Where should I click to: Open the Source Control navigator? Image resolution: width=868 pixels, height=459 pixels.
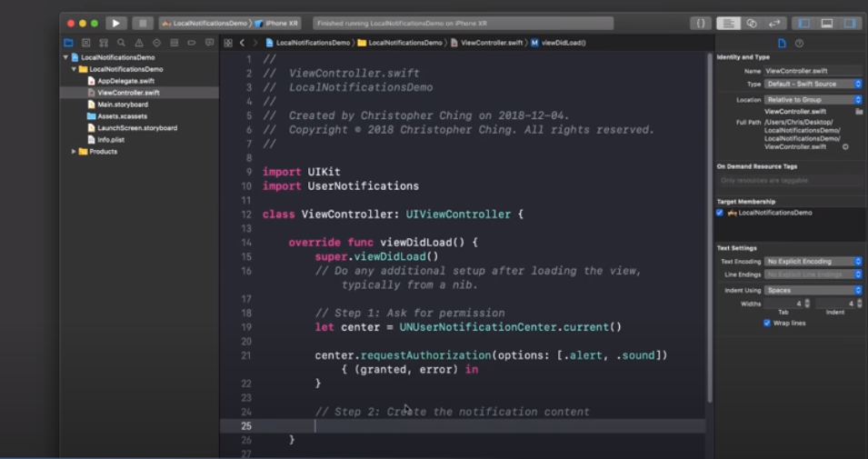pos(85,43)
